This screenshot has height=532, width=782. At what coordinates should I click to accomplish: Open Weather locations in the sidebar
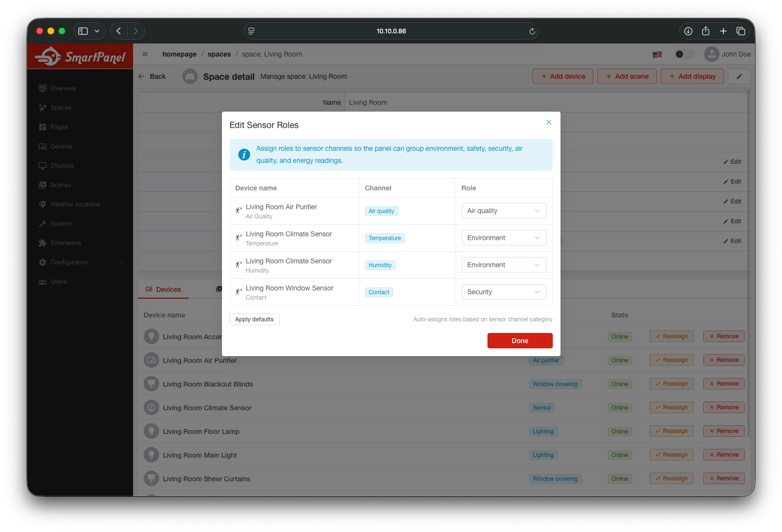coord(75,204)
